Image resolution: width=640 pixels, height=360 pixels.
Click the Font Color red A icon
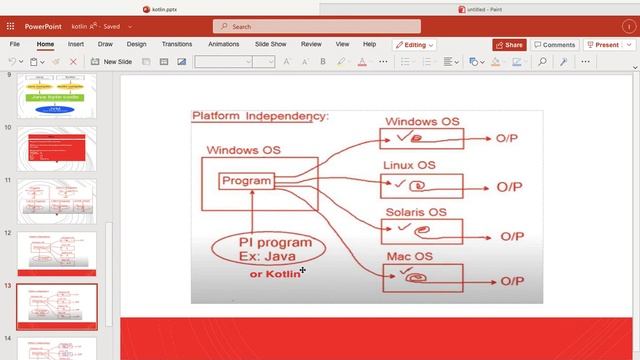tap(362, 62)
